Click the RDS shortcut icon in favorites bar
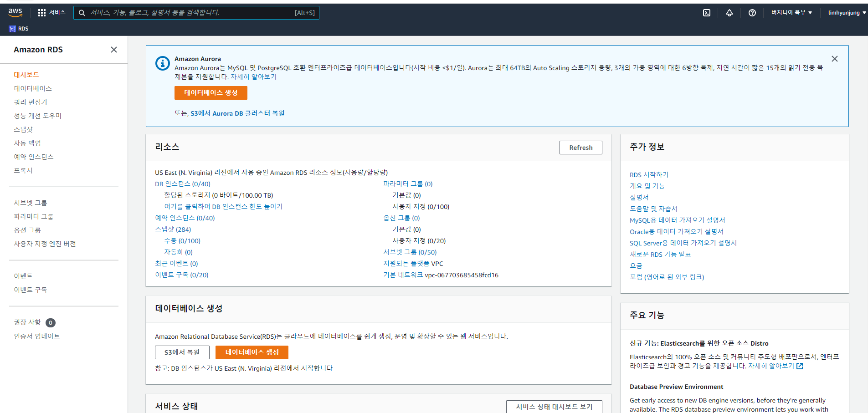The image size is (868, 413). (12, 29)
